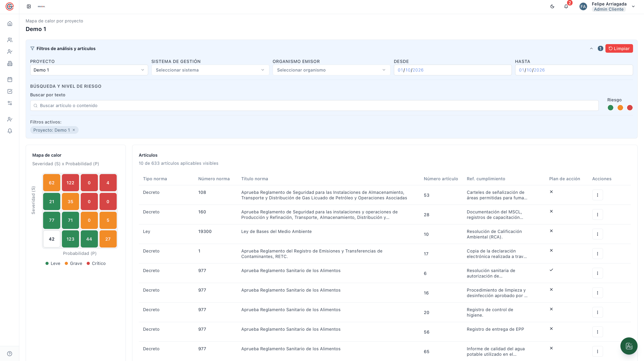Open actions menu for article 53 row

[598, 195]
